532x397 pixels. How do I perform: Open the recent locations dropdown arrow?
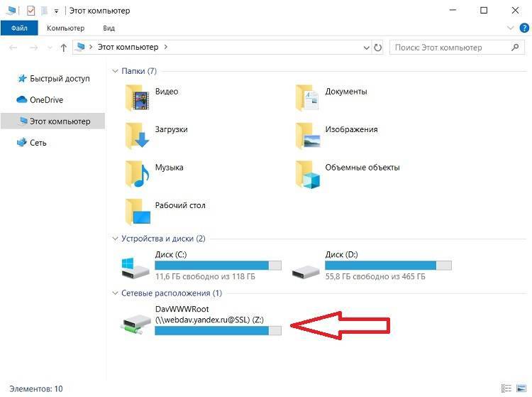[50, 48]
